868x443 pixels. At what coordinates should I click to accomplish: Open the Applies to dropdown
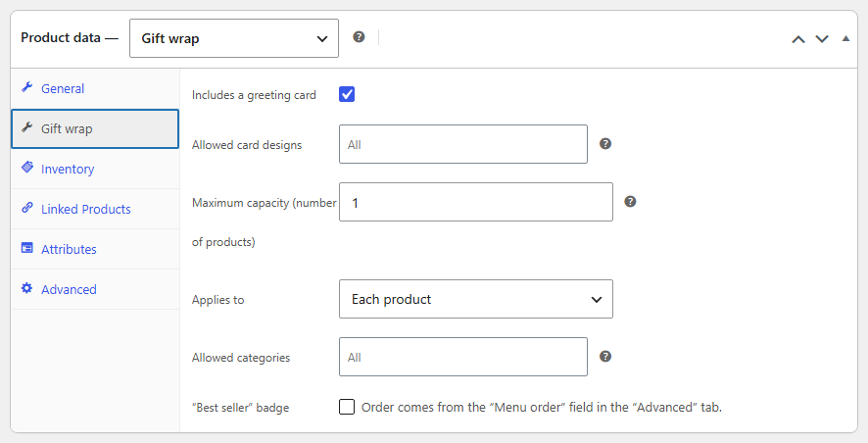coord(475,299)
